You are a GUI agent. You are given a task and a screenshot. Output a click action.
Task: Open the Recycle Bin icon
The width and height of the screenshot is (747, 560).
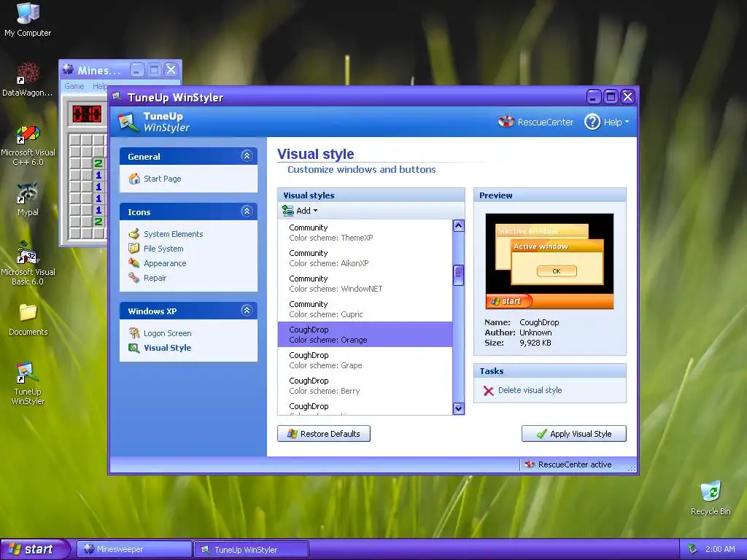[x=711, y=491]
